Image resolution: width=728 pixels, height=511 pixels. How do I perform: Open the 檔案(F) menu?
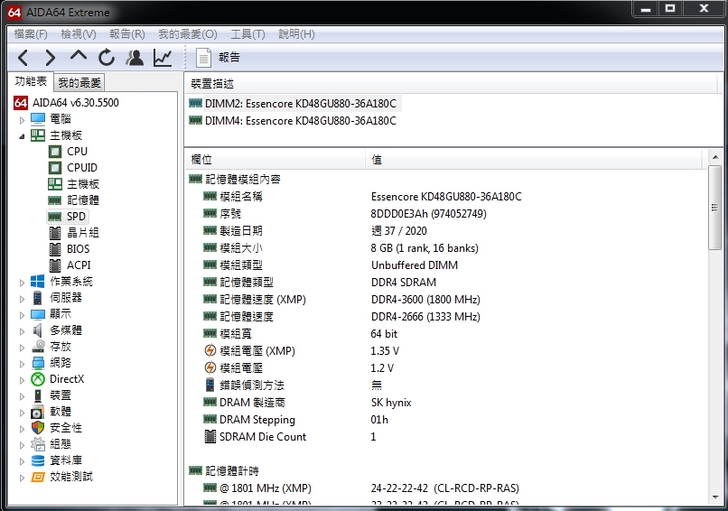point(31,34)
